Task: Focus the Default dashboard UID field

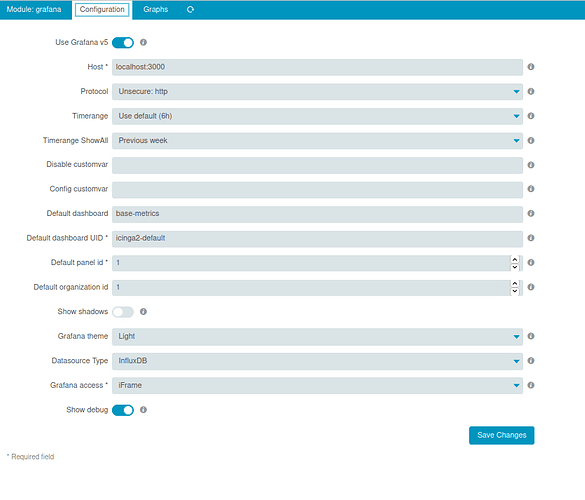Action: [x=317, y=239]
